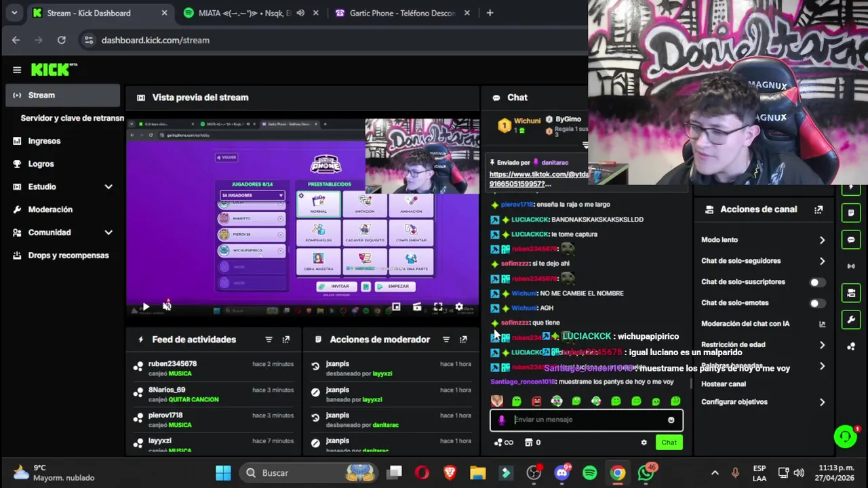The width and height of the screenshot is (868, 488).
Task: Open picture-in-picture for stream preview
Action: click(396, 307)
